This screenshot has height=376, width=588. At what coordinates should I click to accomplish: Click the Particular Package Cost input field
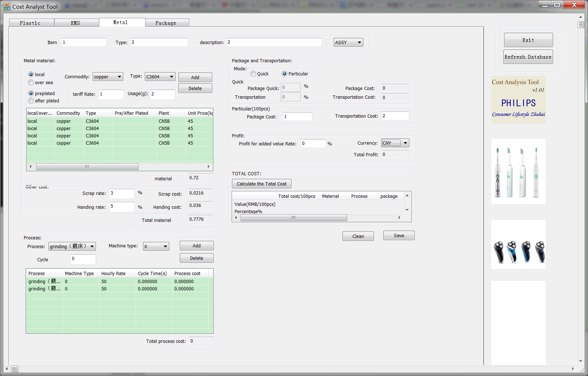pyautogui.click(x=297, y=116)
